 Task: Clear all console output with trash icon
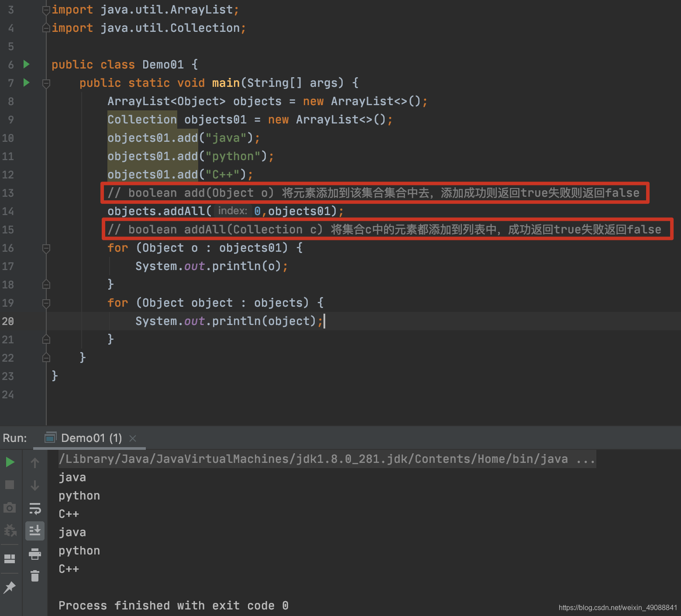pos(35,576)
